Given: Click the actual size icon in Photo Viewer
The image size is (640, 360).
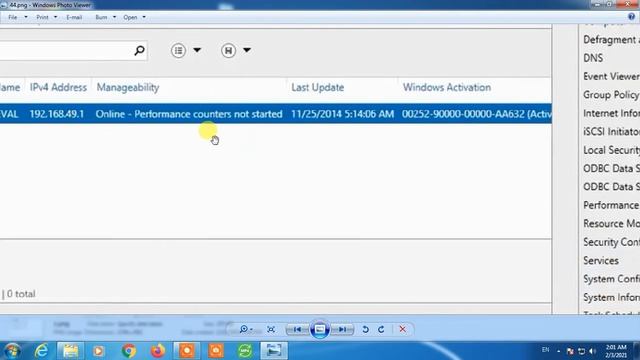Looking at the screenshot, I should point(271,329).
